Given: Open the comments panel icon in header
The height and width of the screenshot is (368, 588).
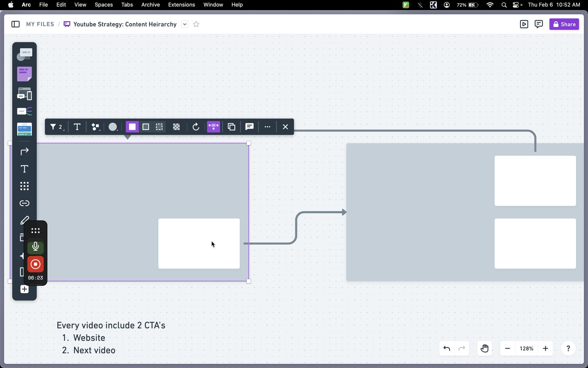Looking at the screenshot, I should tap(539, 24).
